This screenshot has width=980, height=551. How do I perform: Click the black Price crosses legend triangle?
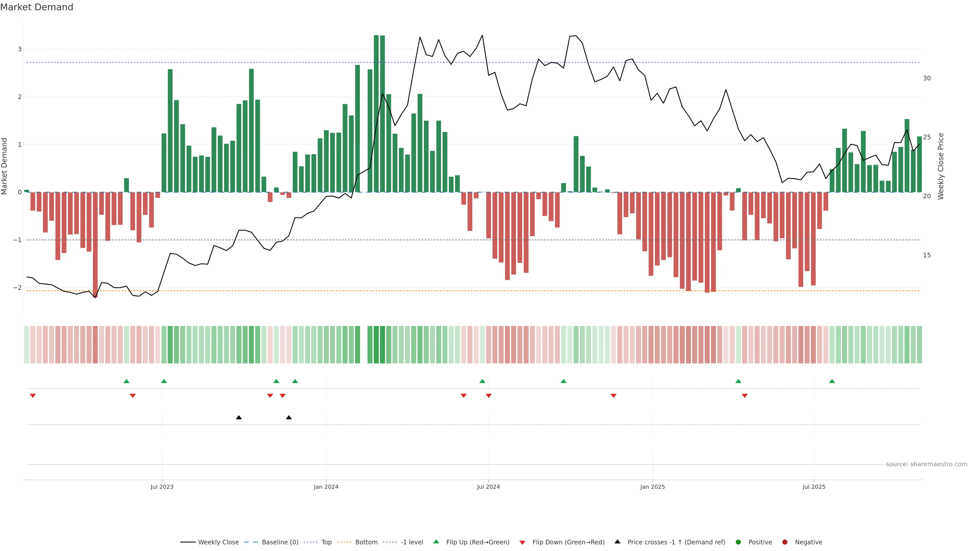(x=617, y=542)
